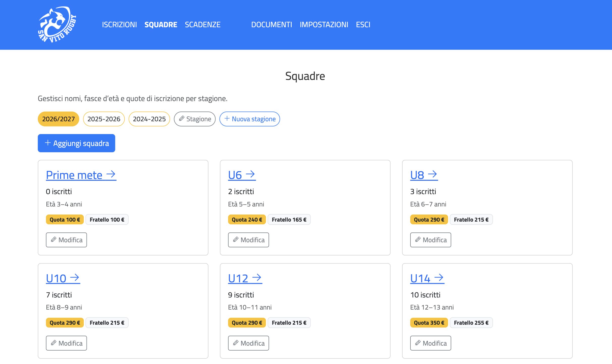The image size is (612, 364).
Task: Switch to the 2025-2026 season
Action: pos(104,119)
